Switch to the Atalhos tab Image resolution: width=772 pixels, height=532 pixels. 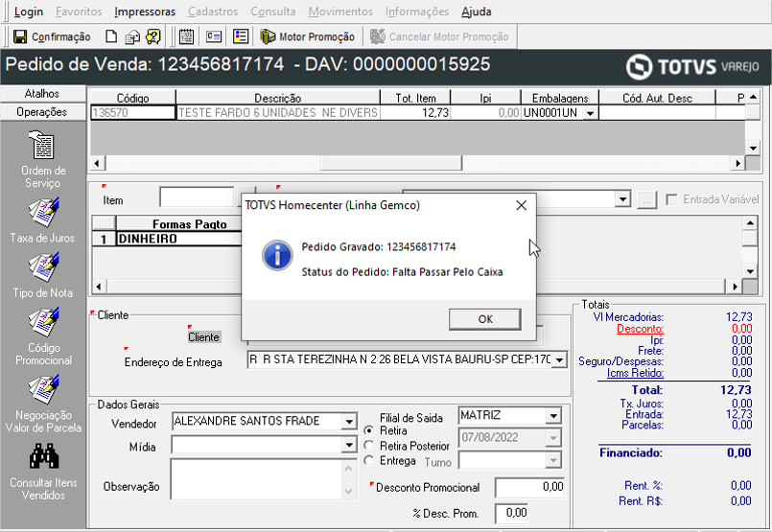(x=42, y=94)
